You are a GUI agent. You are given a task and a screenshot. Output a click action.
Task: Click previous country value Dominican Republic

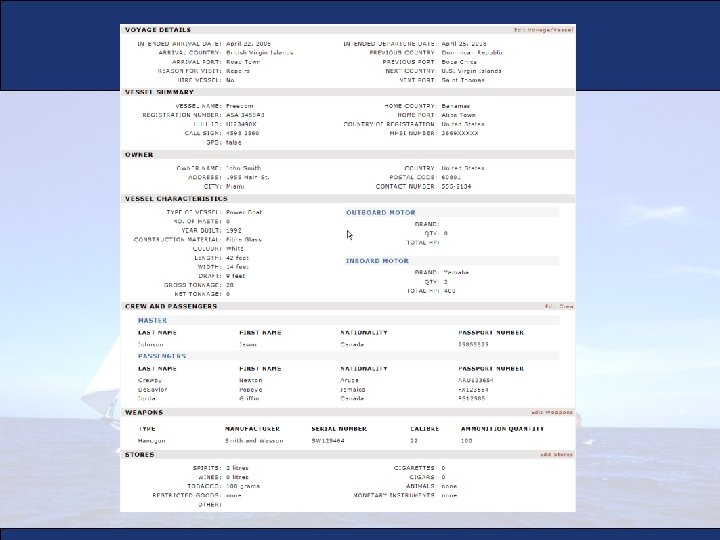tap(472, 53)
